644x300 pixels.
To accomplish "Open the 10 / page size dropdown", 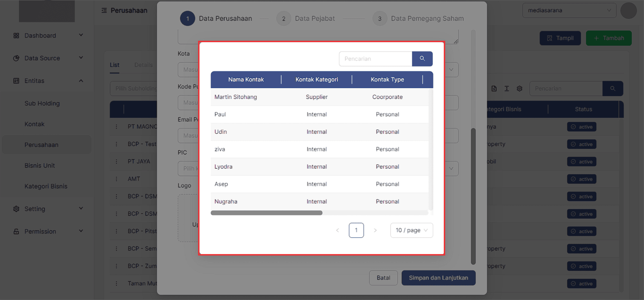I will coord(412,230).
